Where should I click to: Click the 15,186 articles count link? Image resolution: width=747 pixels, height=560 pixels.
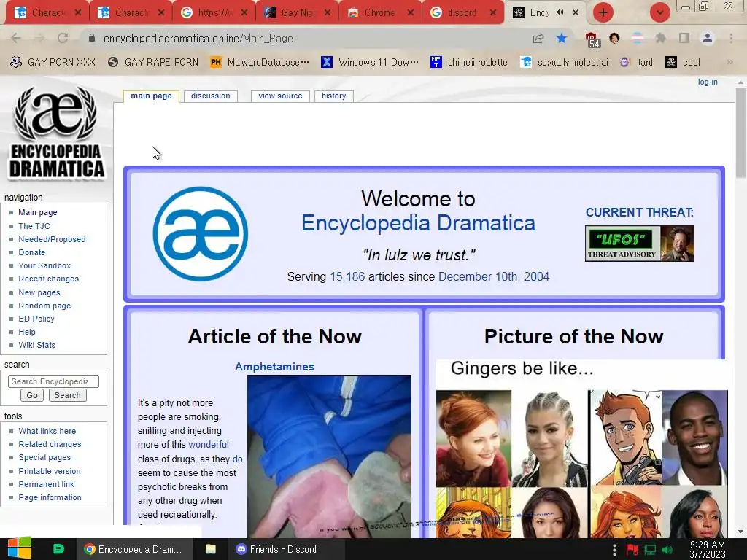347,276
